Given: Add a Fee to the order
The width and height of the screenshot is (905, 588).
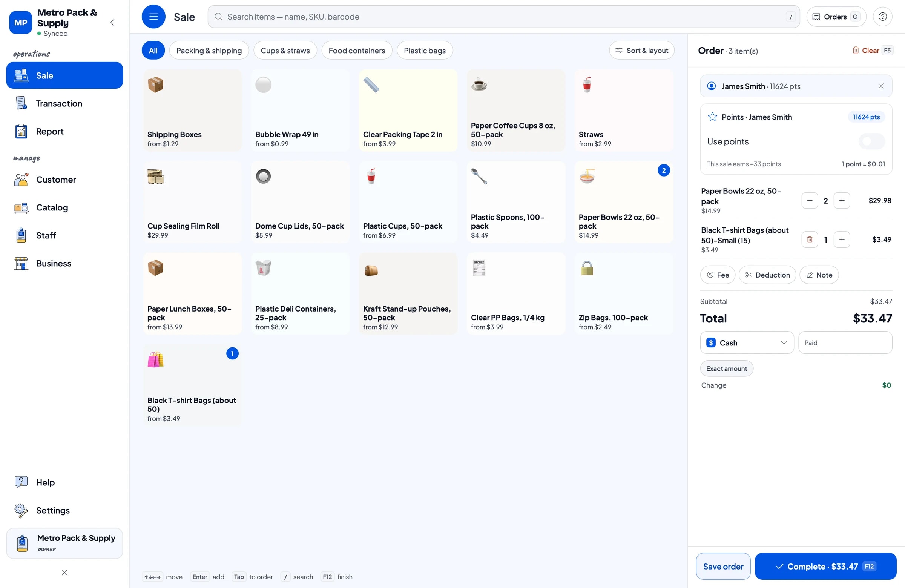Looking at the screenshot, I should (x=718, y=275).
